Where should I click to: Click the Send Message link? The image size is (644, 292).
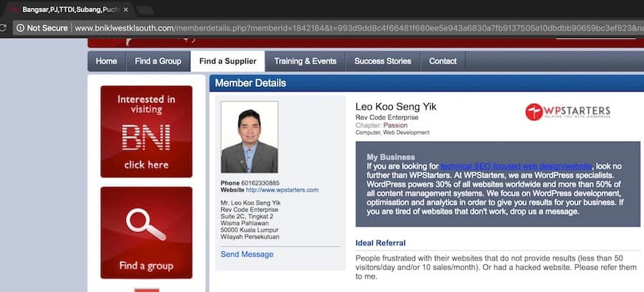(247, 254)
